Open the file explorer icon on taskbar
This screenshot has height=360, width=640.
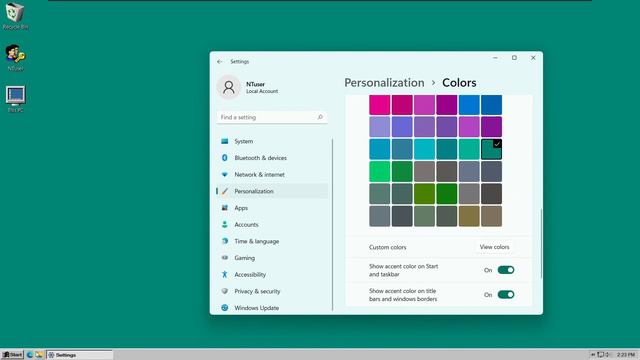point(39,355)
